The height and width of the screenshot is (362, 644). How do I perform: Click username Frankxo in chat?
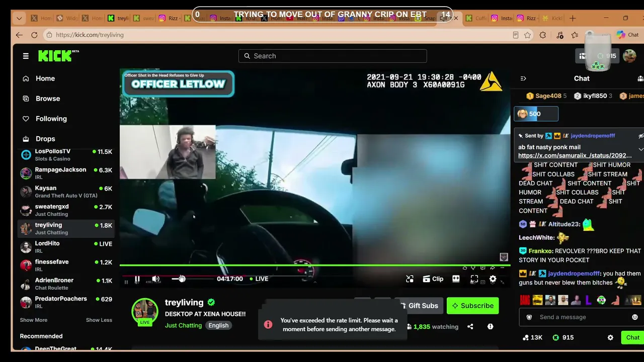click(540, 251)
